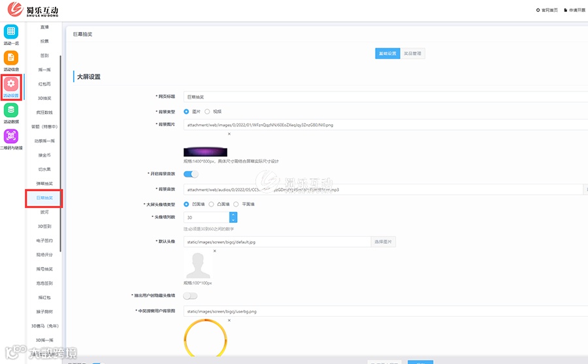Screen dimensions: 588x364
Task: Click the background audio mp3 path field
Action: tap(383, 190)
